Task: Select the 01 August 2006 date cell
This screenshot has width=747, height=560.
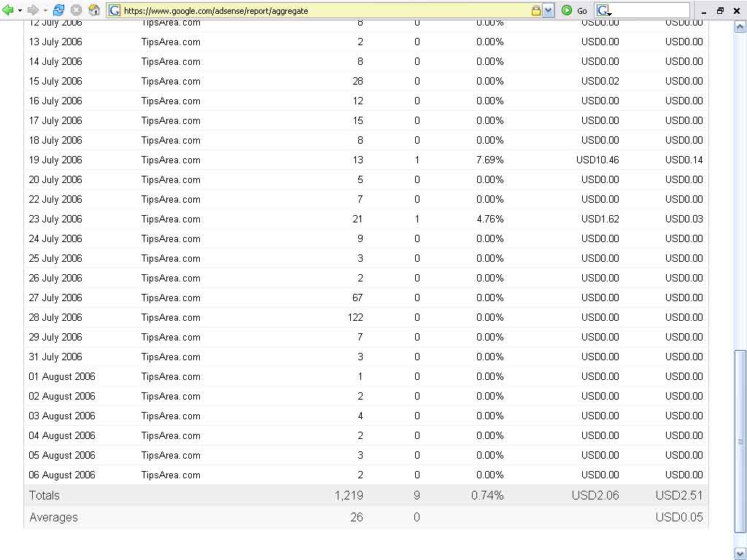Action: pos(62,377)
